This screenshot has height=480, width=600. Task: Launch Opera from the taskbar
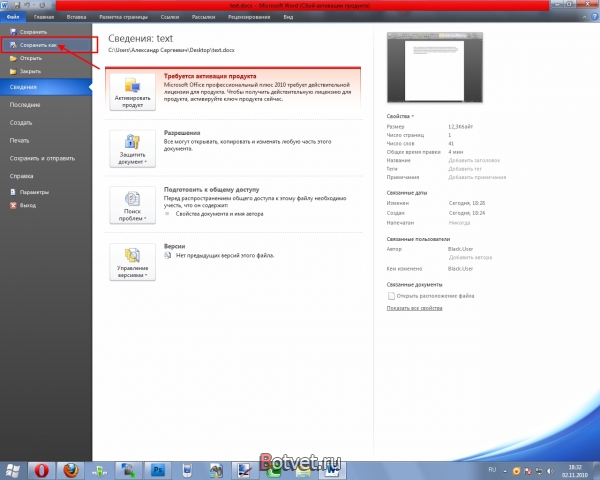click(x=42, y=470)
